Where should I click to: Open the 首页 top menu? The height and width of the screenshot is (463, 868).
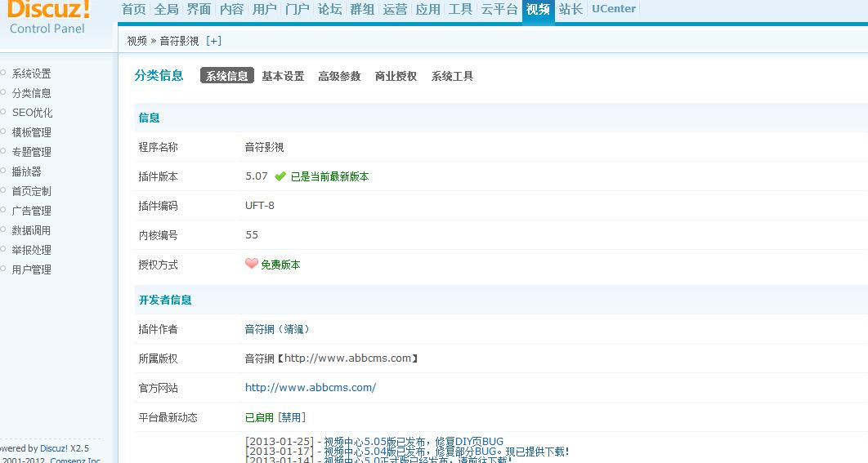click(x=133, y=10)
